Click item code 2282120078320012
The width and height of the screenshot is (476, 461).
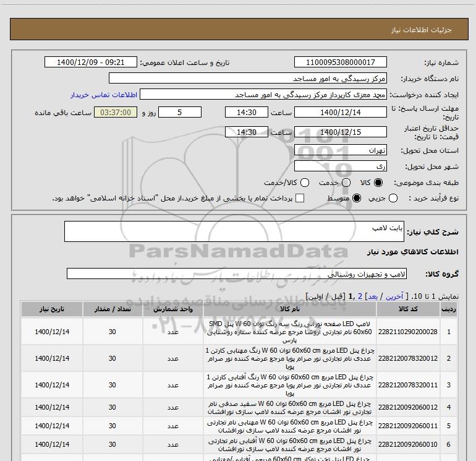tap(408, 358)
